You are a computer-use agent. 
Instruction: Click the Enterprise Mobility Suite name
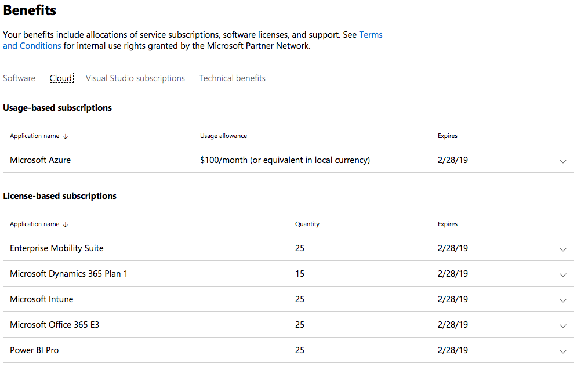pyautogui.click(x=57, y=248)
